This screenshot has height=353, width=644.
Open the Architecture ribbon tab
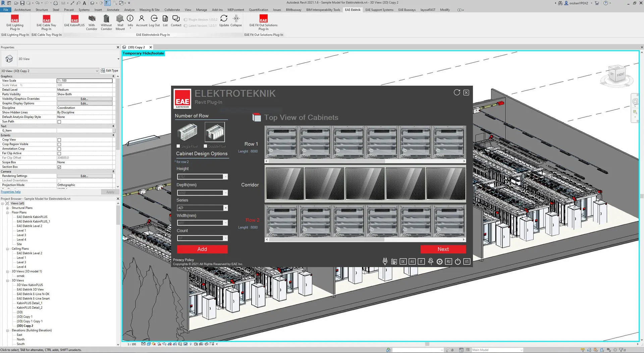[x=22, y=10]
